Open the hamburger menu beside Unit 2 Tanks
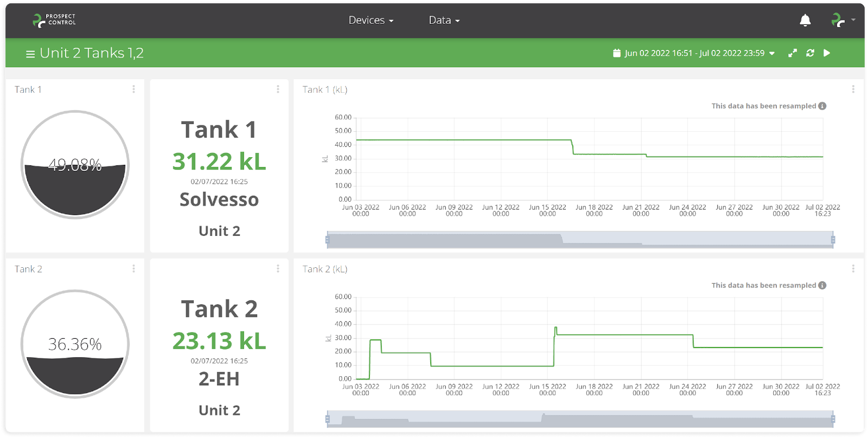The height and width of the screenshot is (438, 868). pyautogui.click(x=30, y=54)
